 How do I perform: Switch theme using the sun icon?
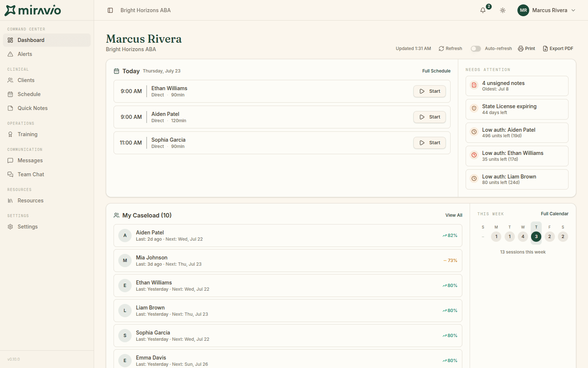coord(503,10)
